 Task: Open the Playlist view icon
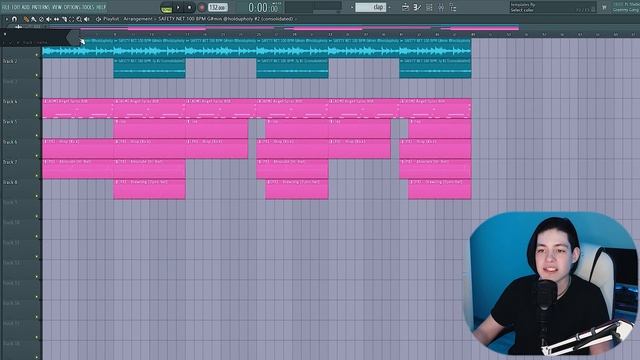point(405,7)
